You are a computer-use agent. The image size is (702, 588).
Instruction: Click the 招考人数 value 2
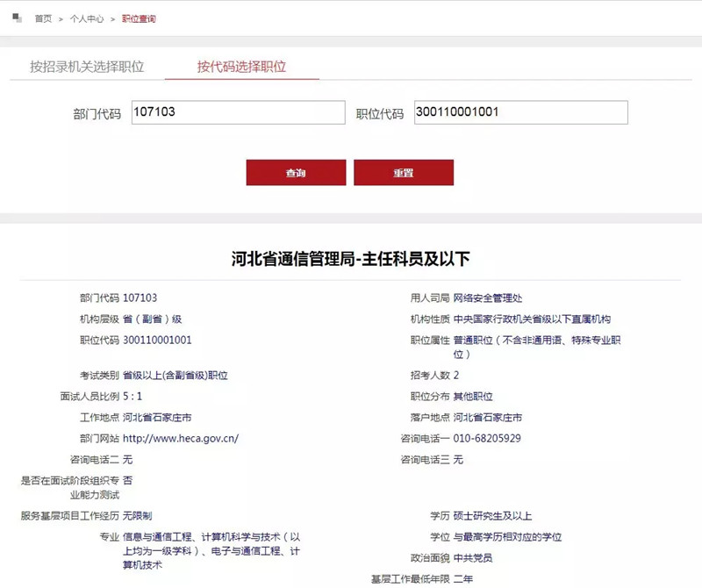click(456, 376)
